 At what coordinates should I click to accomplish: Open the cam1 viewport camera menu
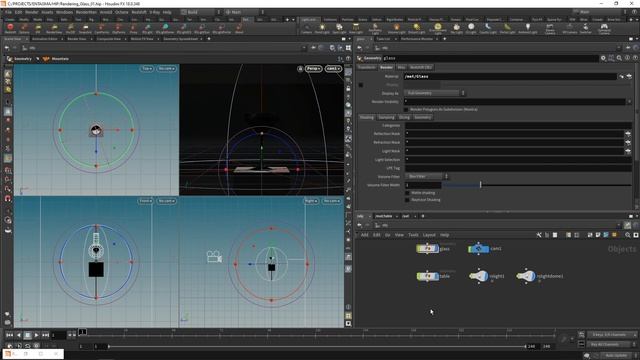point(333,69)
